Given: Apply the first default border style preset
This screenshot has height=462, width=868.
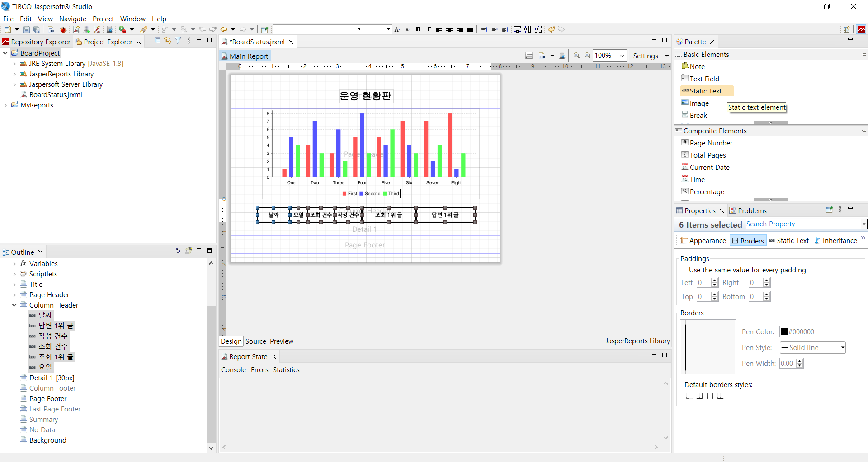Looking at the screenshot, I should point(689,396).
